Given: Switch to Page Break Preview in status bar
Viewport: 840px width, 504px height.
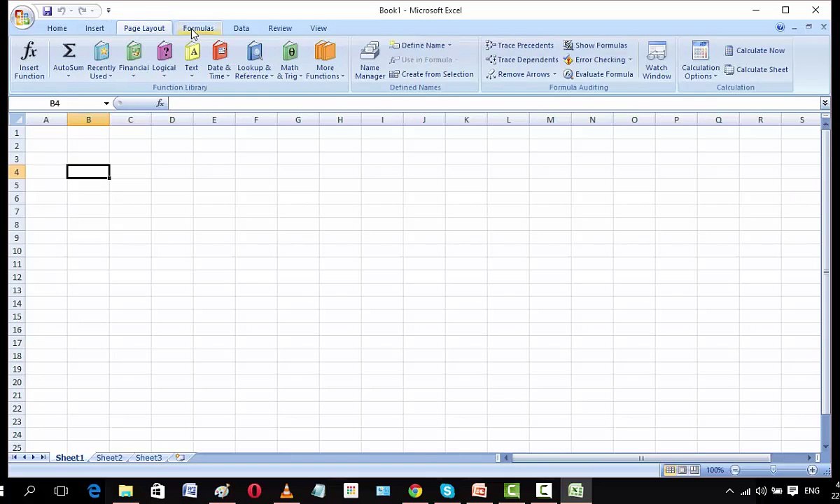Looking at the screenshot, I should tap(694, 470).
